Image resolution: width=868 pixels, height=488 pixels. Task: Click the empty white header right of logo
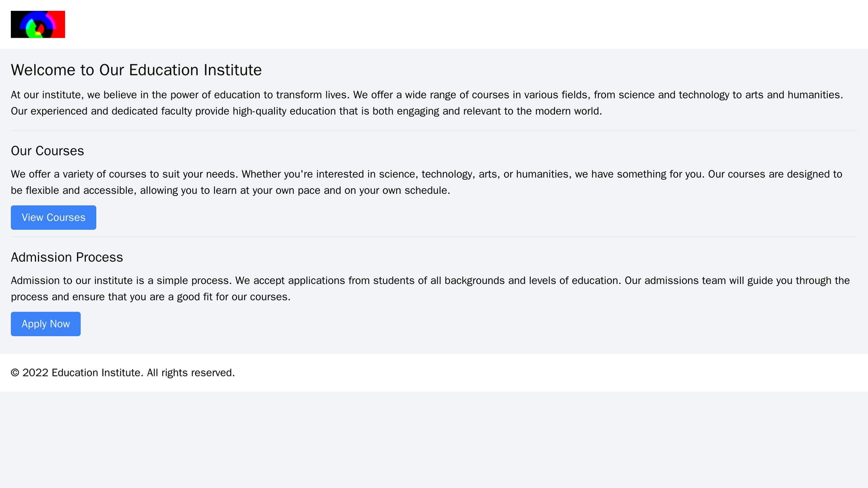(x=457, y=25)
